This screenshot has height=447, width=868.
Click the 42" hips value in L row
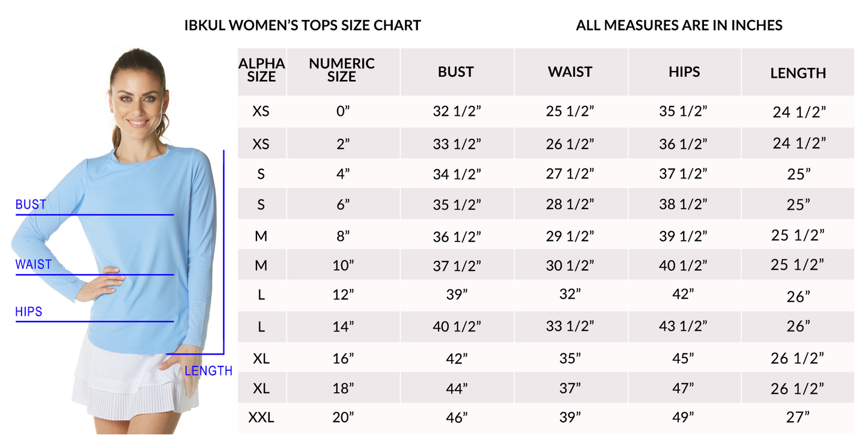[684, 295]
